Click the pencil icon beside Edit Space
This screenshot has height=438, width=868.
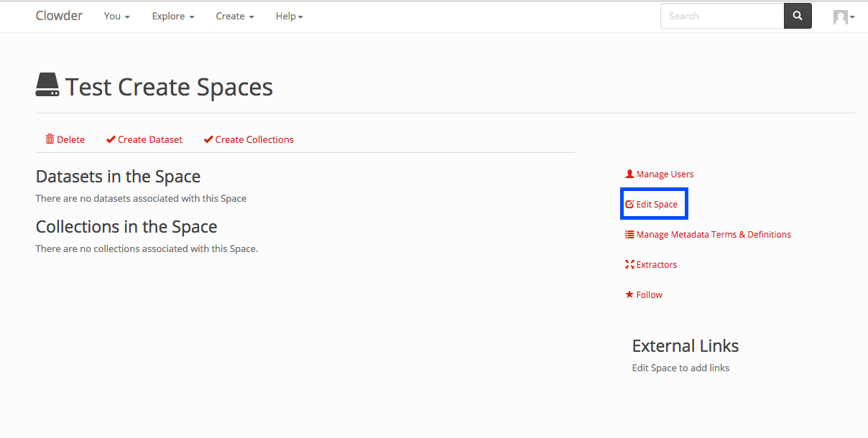click(x=629, y=204)
